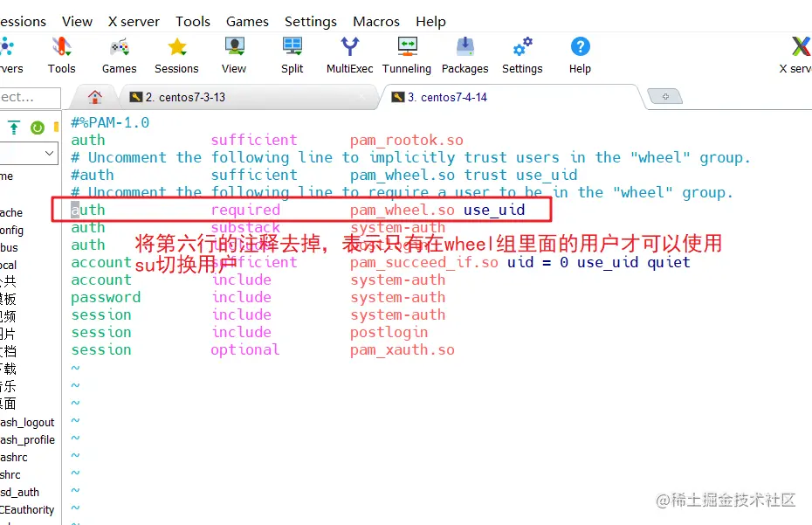Select the ache folder in sidebar
This screenshot has width=812, height=525.
coord(11,212)
